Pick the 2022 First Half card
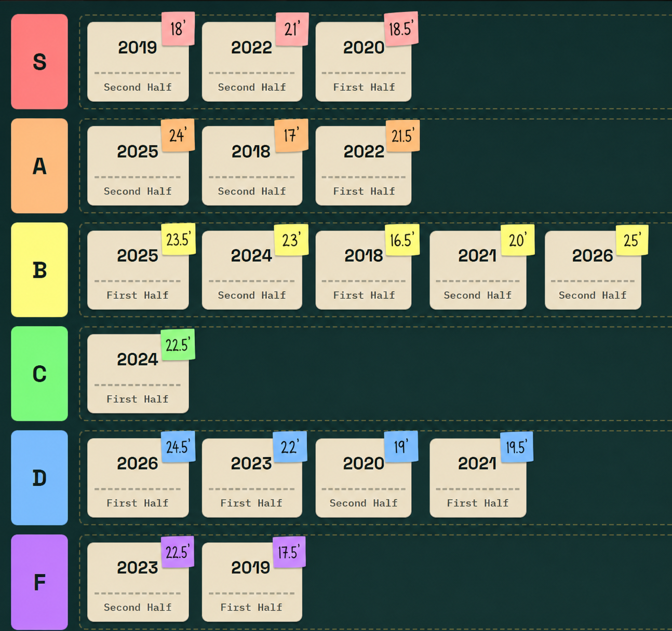 pyautogui.click(x=364, y=166)
